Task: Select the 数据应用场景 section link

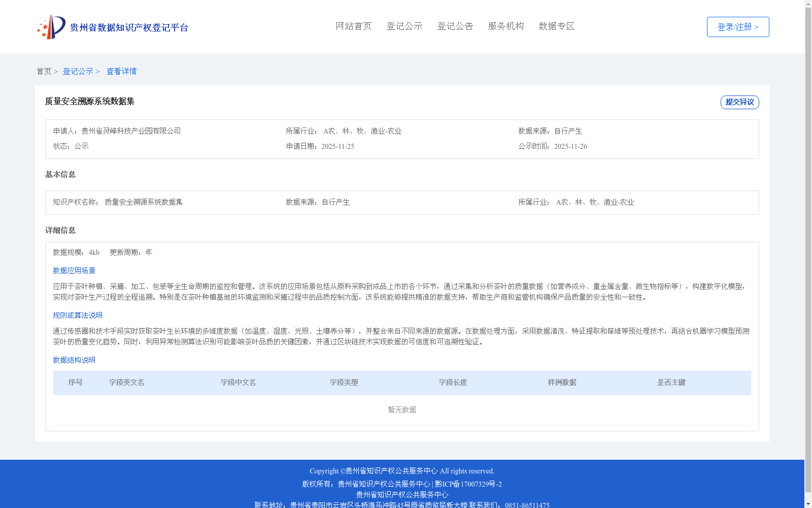Action: coord(74,271)
